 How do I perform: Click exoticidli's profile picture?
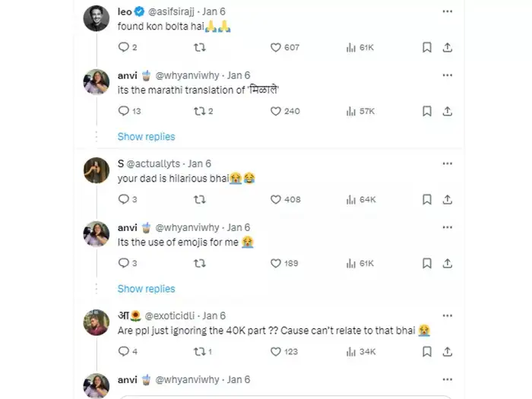click(x=96, y=321)
